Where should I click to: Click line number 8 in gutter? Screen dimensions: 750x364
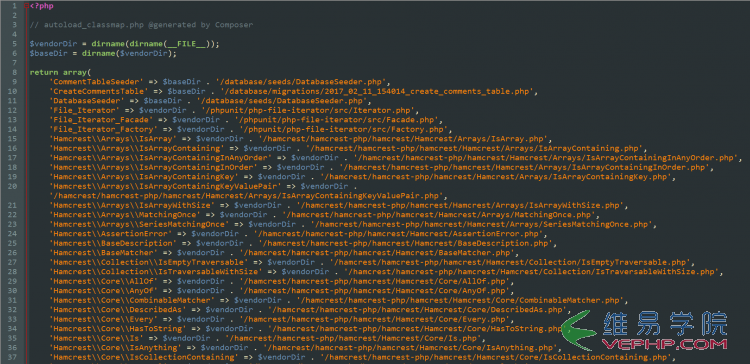(15, 72)
